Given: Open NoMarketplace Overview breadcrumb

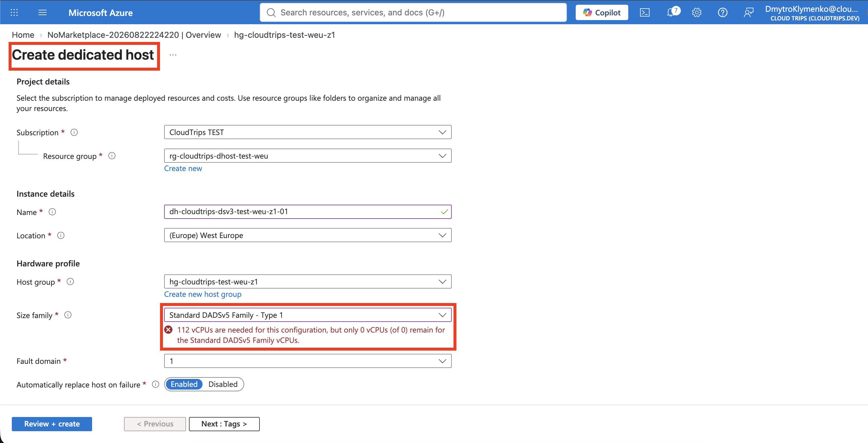Looking at the screenshot, I should coord(134,35).
